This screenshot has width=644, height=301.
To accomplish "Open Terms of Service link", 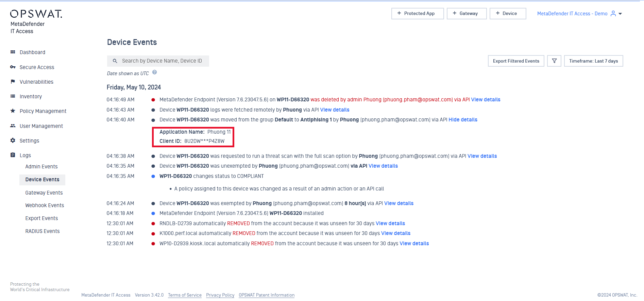I will coord(185,295).
